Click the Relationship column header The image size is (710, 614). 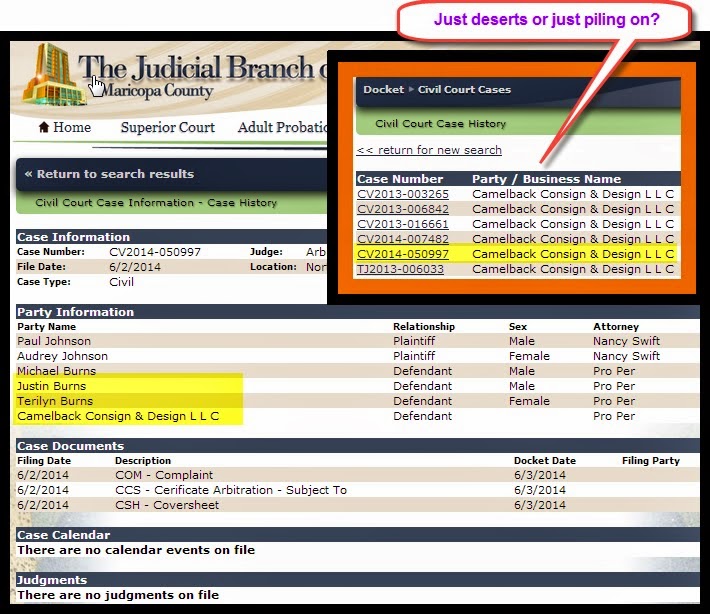coord(424,326)
